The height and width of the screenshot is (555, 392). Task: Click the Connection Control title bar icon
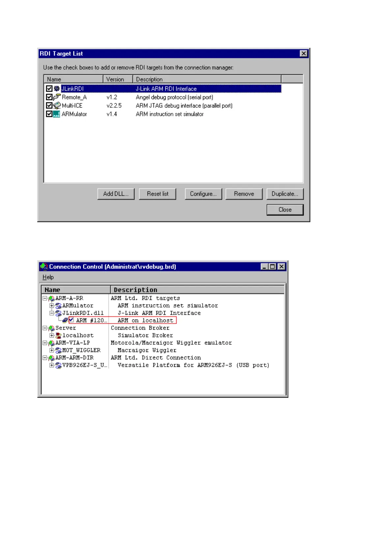pyautogui.click(x=44, y=267)
